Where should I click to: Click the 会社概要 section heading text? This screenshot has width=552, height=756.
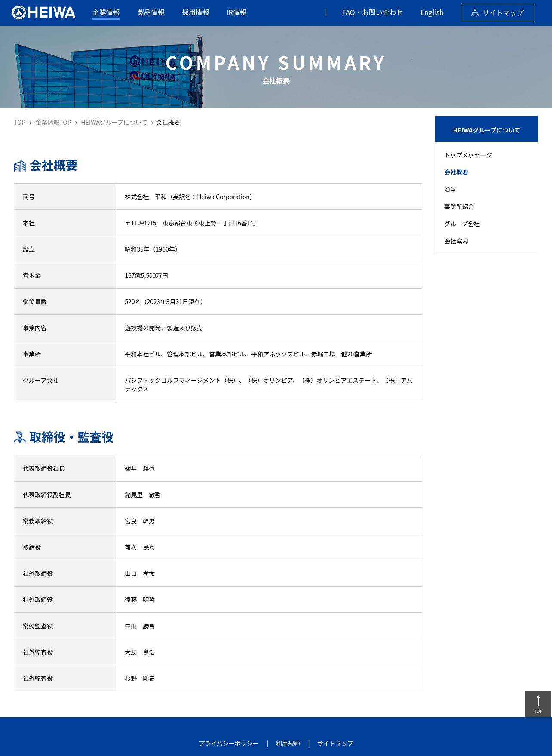coord(54,166)
